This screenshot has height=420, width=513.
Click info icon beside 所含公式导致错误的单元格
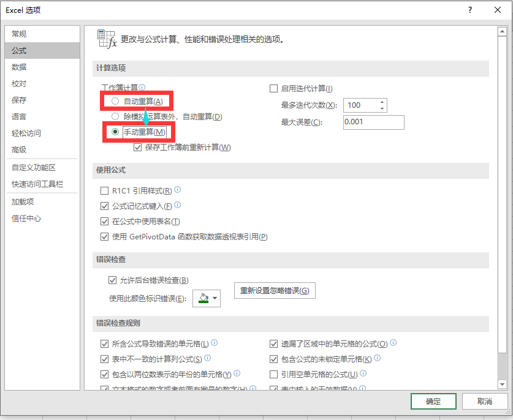point(215,342)
